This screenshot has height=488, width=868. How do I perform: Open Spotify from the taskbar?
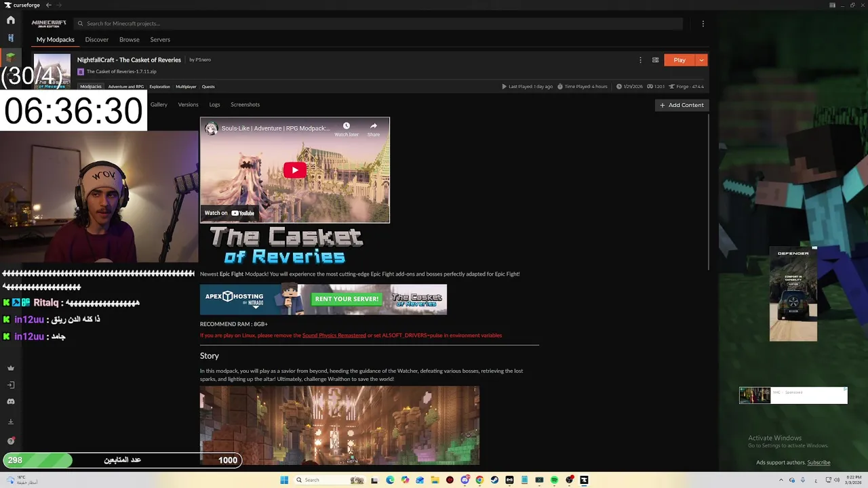tap(554, 480)
